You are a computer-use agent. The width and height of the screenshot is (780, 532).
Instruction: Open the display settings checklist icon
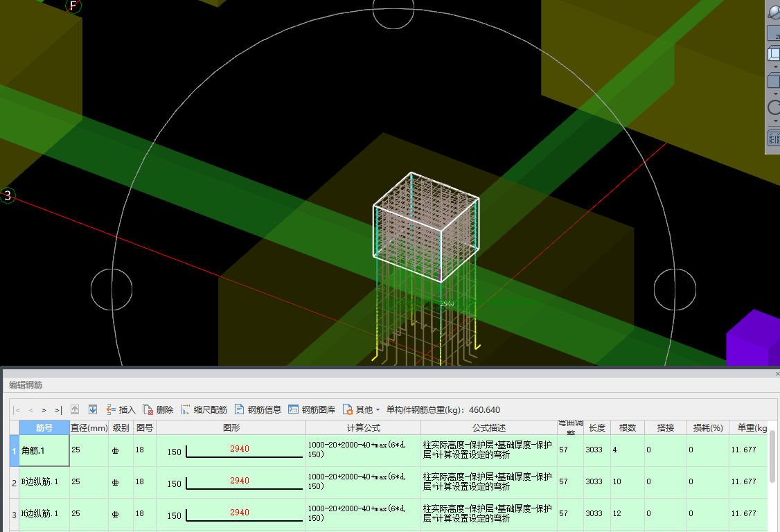[x=774, y=137]
